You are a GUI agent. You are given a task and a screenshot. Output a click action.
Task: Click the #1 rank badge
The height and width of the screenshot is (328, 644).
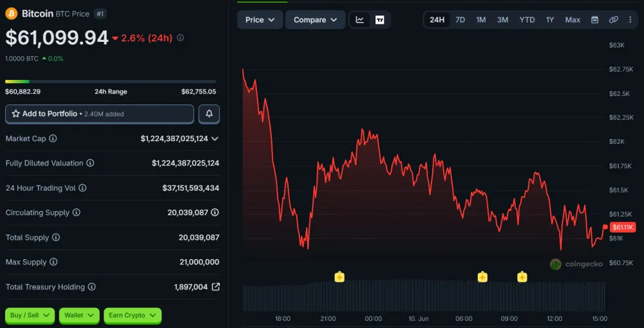(100, 14)
